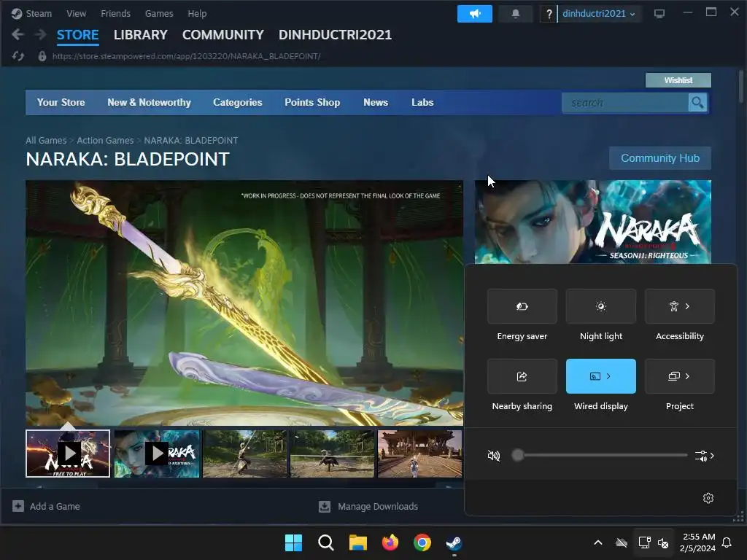
Task: Open the Steam menu
Action: pos(39,13)
